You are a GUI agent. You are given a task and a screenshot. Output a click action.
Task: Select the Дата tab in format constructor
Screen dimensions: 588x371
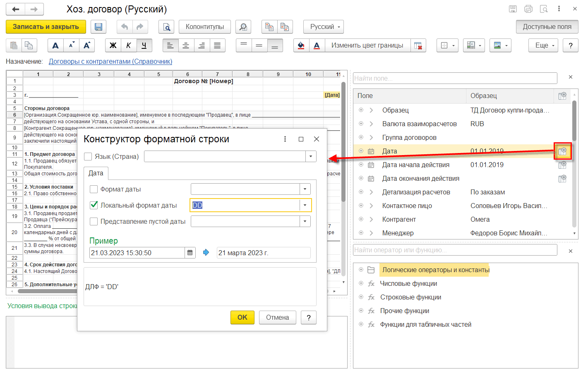pyautogui.click(x=96, y=173)
